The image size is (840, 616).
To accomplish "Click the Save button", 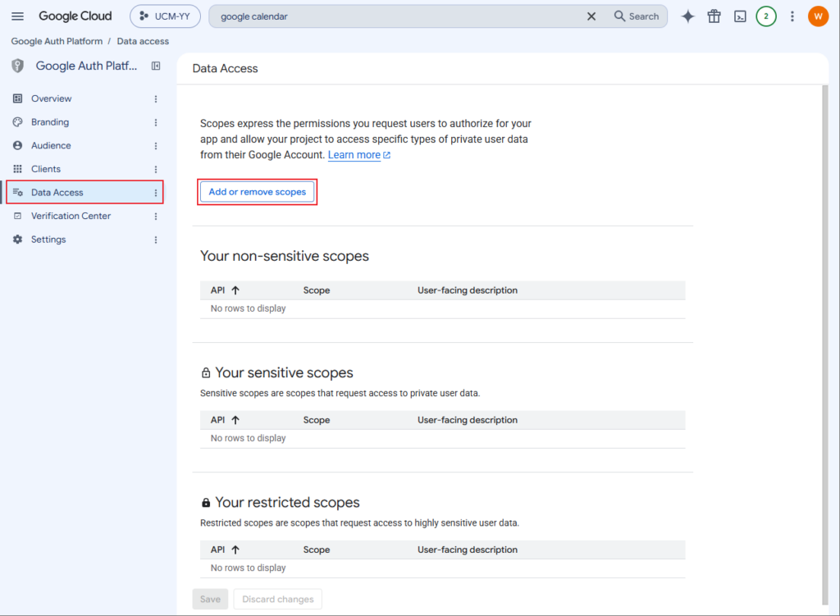I will [x=210, y=599].
